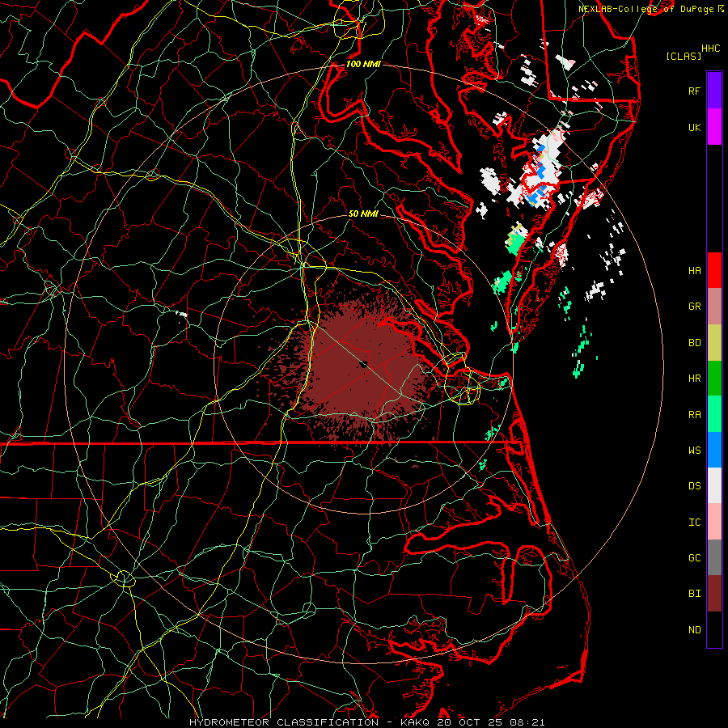
Task: Click the dark green HR color swatch
Action: [714, 379]
